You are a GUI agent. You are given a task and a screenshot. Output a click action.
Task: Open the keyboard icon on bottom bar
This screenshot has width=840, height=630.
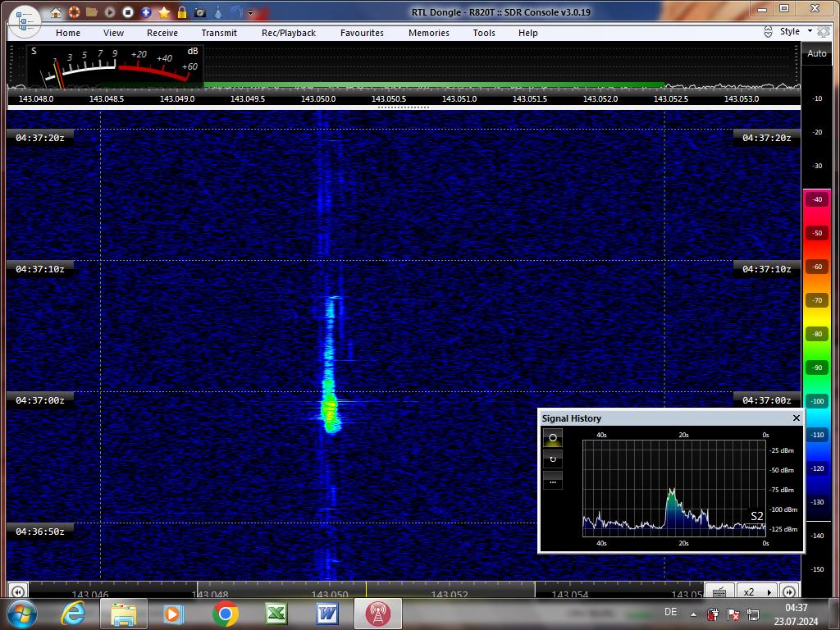click(720, 591)
